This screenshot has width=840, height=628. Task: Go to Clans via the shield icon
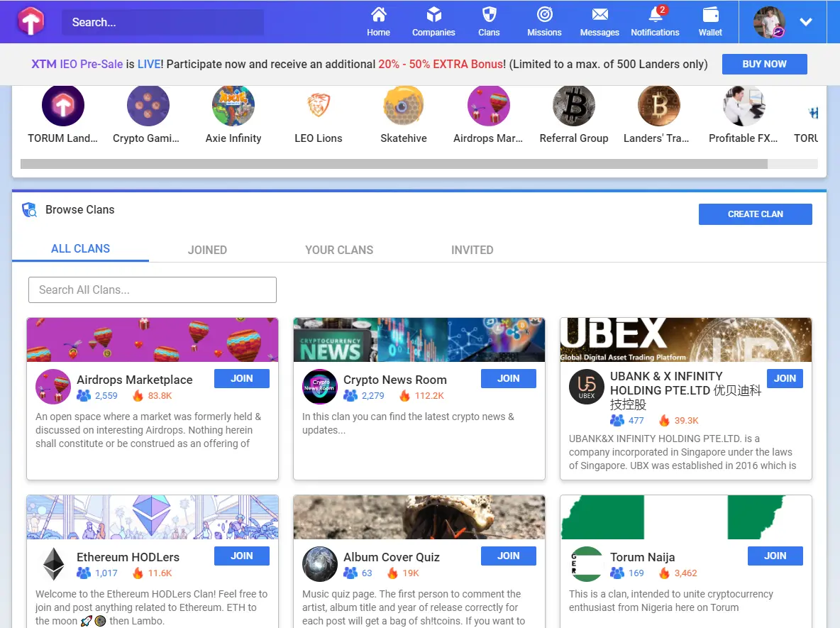(489, 14)
